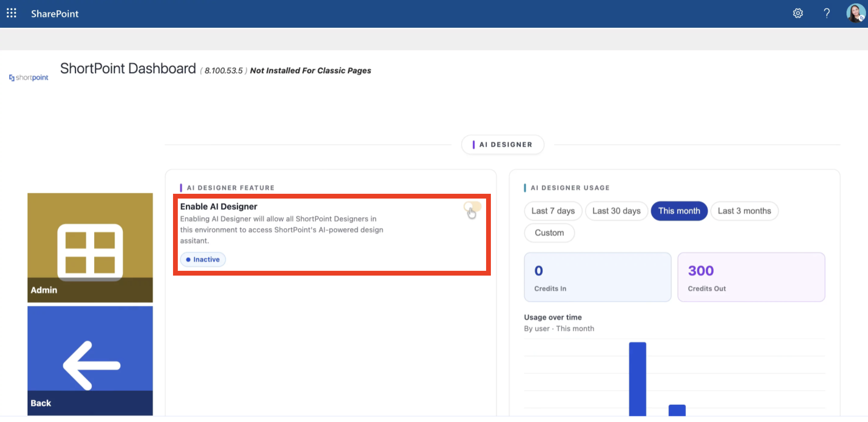The width and height of the screenshot is (868, 422).
Task: Open the help question mark
Action: (826, 13)
